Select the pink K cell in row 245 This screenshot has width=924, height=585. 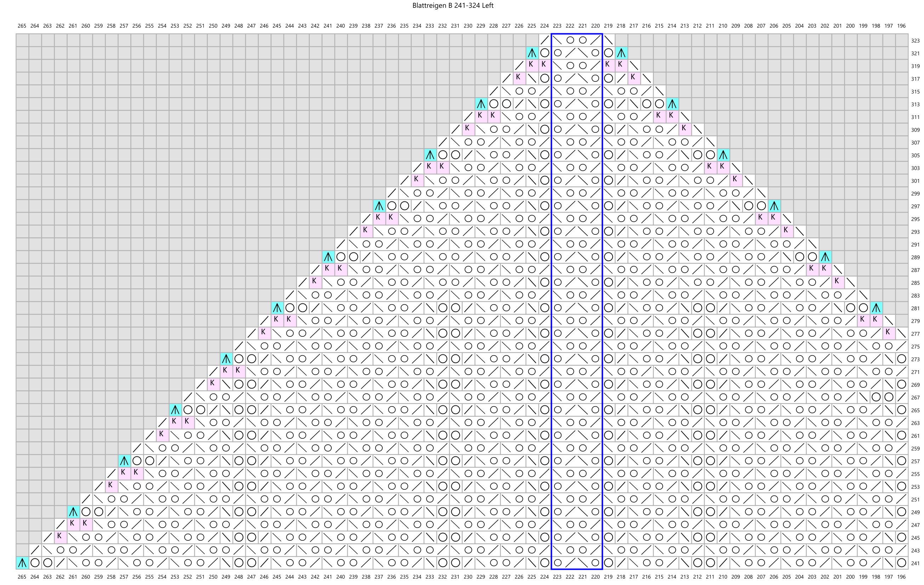[60, 538]
